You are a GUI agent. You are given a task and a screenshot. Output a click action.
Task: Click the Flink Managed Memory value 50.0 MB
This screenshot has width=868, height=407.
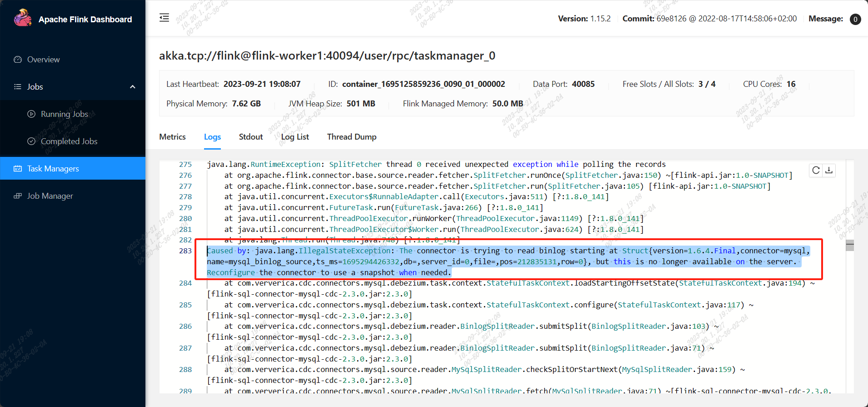(508, 104)
